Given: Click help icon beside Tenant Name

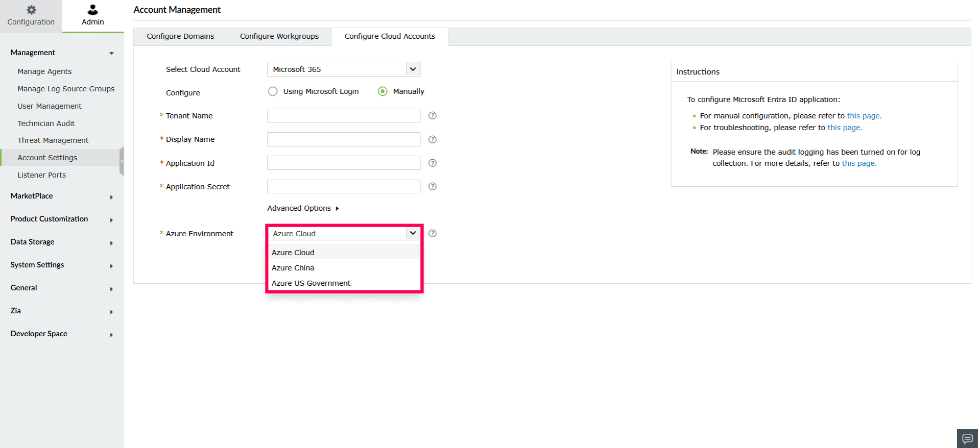Looking at the screenshot, I should tap(433, 116).
